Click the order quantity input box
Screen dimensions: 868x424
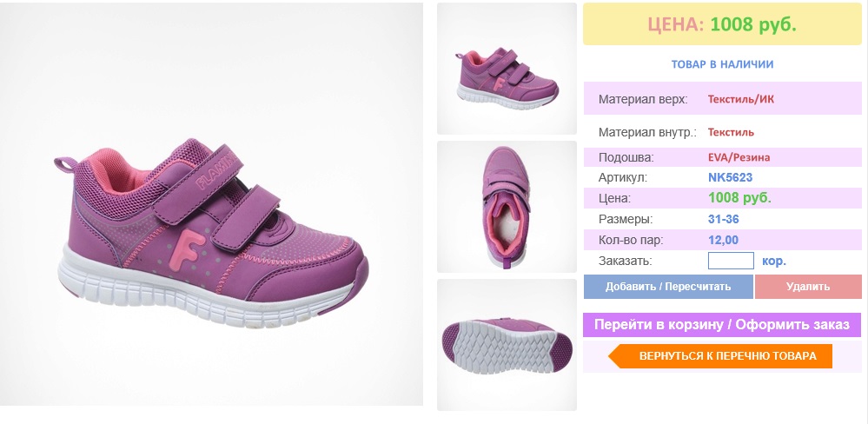tap(731, 261)
